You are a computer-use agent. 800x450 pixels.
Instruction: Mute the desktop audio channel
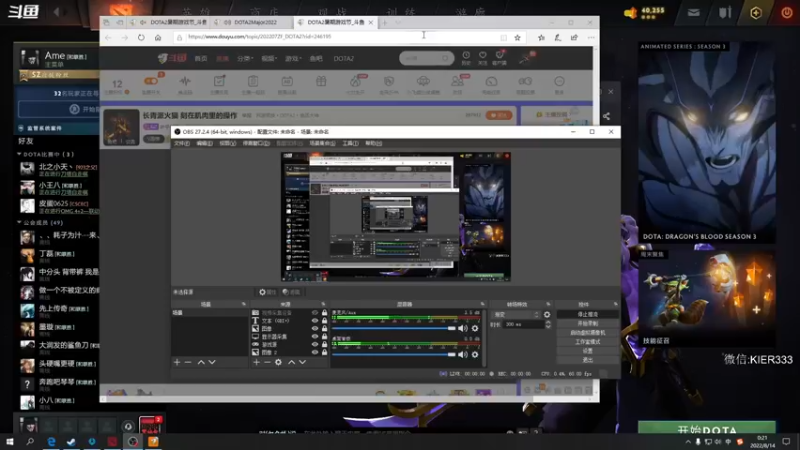pyautogui.click(x=463, y=355)
